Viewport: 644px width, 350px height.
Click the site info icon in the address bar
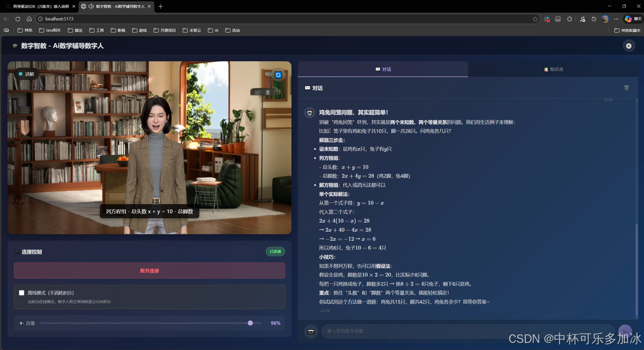click(41, 19)
